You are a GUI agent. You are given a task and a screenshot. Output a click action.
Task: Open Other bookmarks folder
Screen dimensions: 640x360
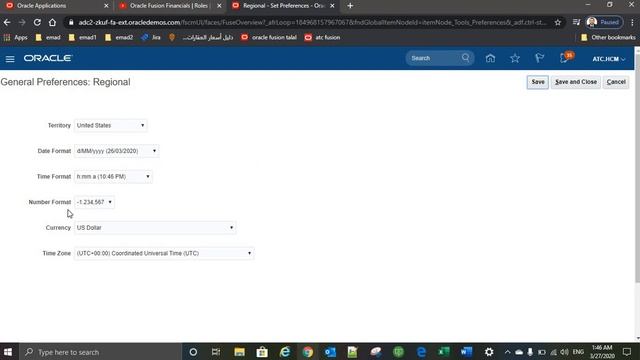pyautogui.click(x=608, y=38)
